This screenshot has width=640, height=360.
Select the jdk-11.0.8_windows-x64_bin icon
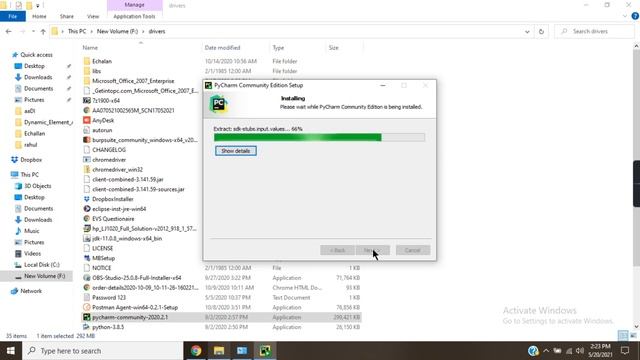87,238
